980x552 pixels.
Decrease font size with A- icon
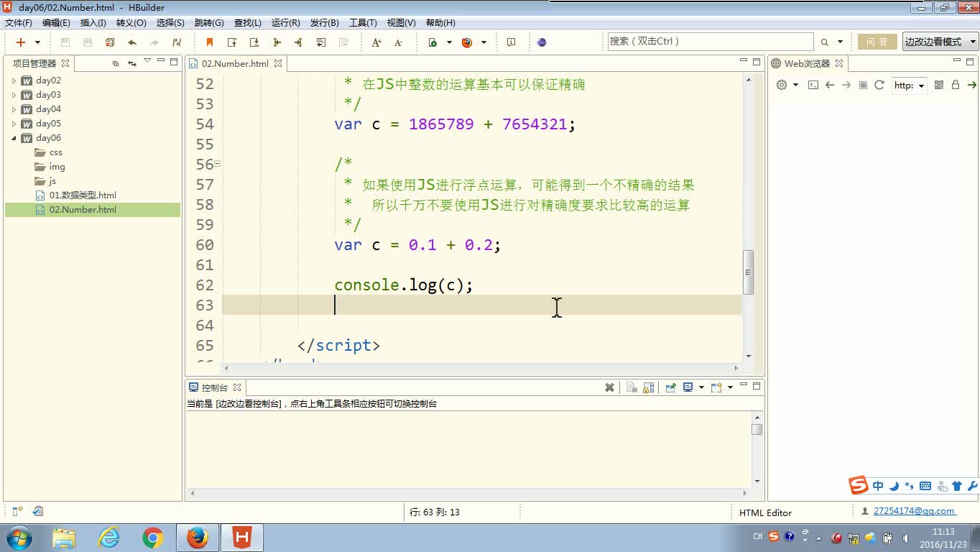click(x=399, y=42)
